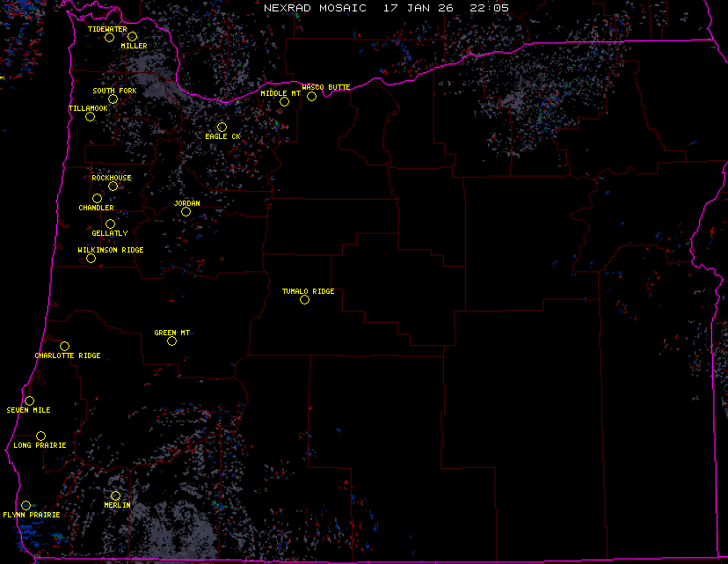
Task: Click the South Fork circle marker
Action: tap(113, 99)
